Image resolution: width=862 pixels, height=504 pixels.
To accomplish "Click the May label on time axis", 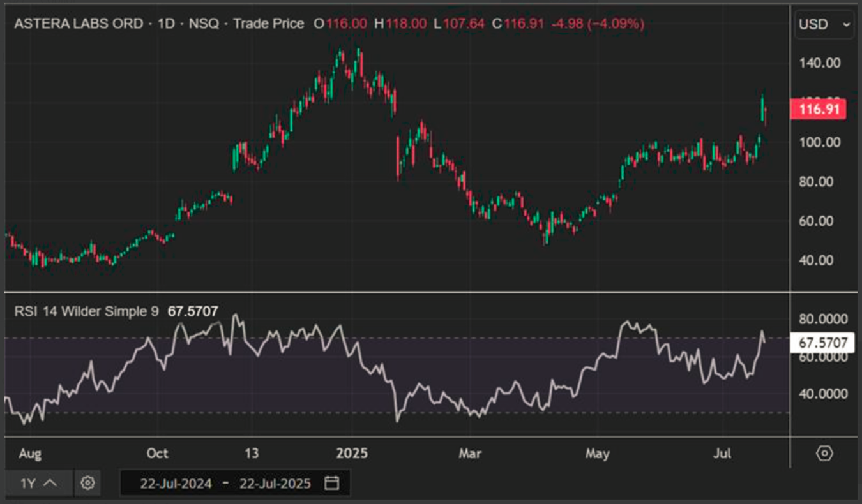I will [597, 454].
